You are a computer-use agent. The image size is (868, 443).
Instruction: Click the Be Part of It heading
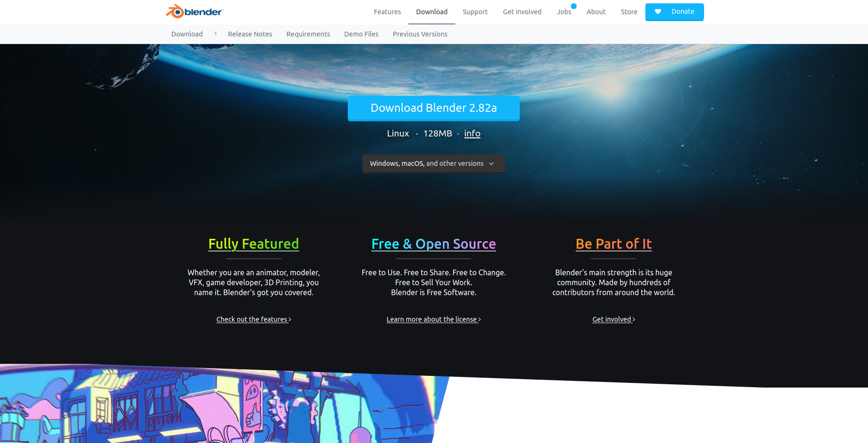click(614, 244)
